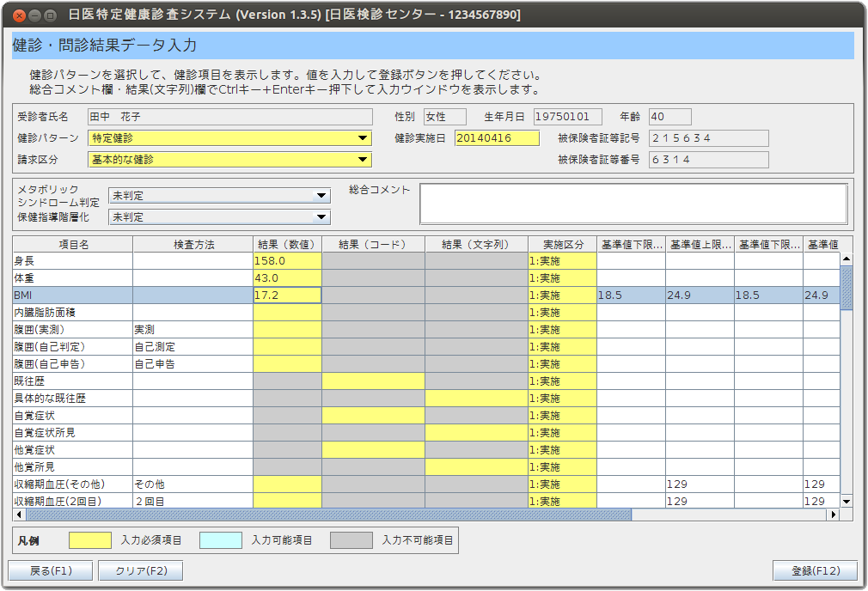The height and width of the screenshot is (591, 868).
Task: Click the table's horizontal scrollbar thumb
Action: [329, 515]
